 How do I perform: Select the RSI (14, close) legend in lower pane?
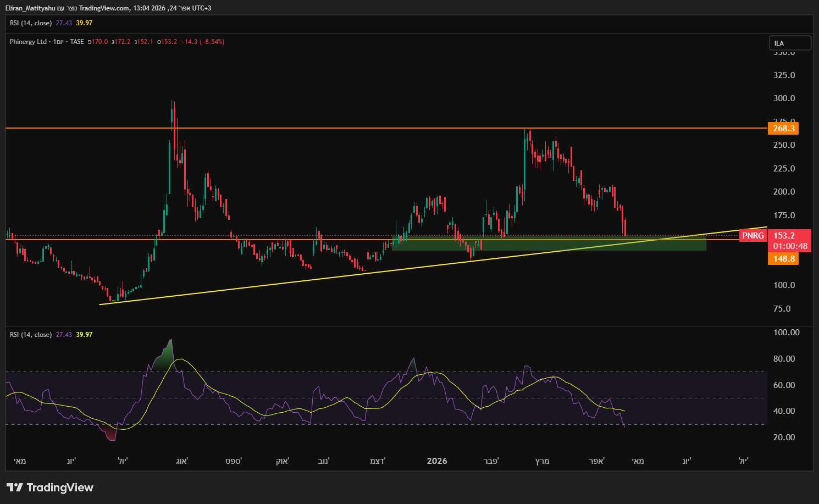31,335
